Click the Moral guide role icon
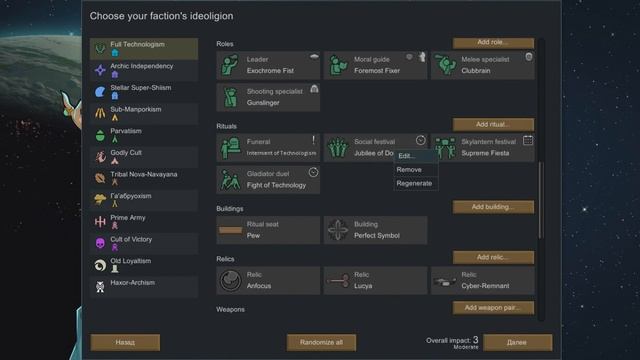Screen dimensions: 640x360 point(338,65)
